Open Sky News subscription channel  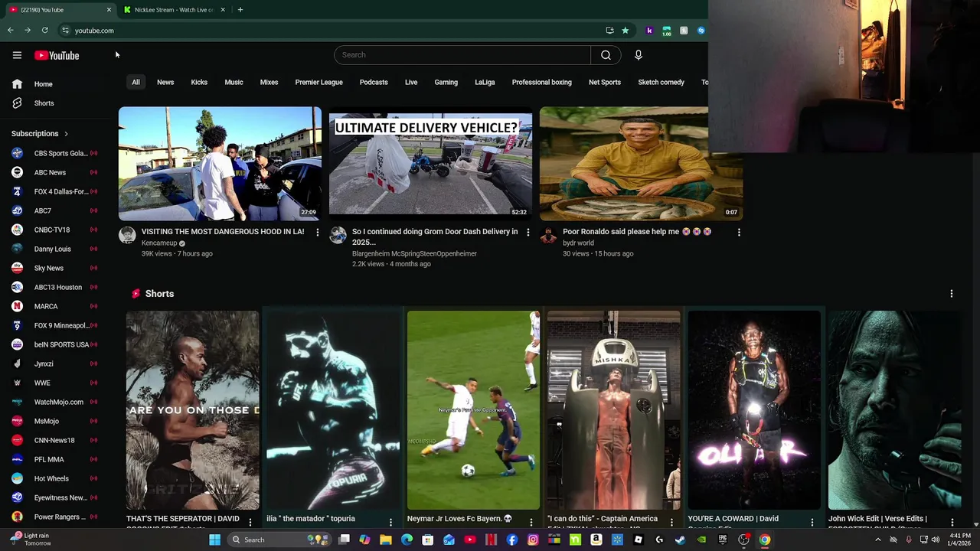[54, 268]
